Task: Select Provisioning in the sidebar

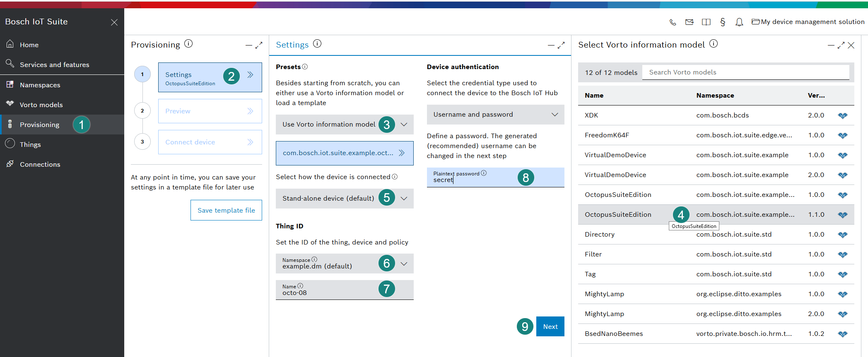Action: [x=62, y=125]
